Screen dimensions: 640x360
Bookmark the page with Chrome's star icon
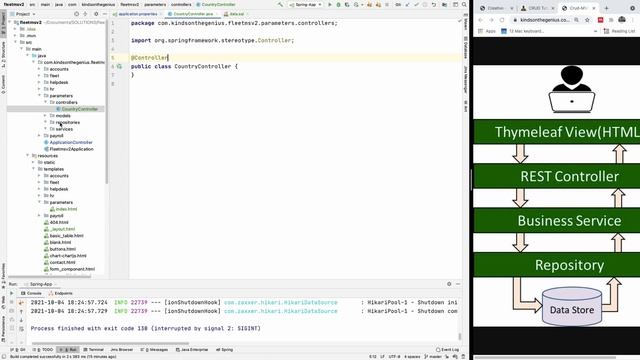pyautogui.click(x=587, y=20)
